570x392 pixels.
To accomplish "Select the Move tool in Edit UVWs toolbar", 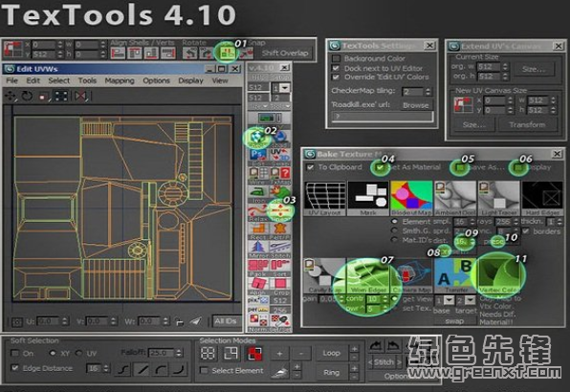I will [x=10, y=97].
